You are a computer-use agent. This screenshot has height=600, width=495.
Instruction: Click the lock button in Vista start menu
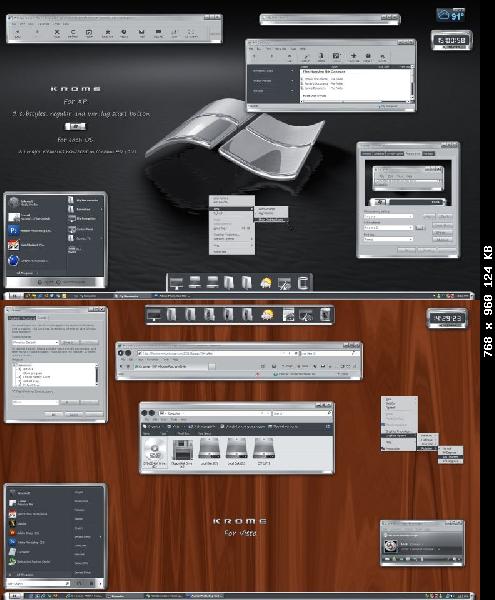[x=91, y=584]
